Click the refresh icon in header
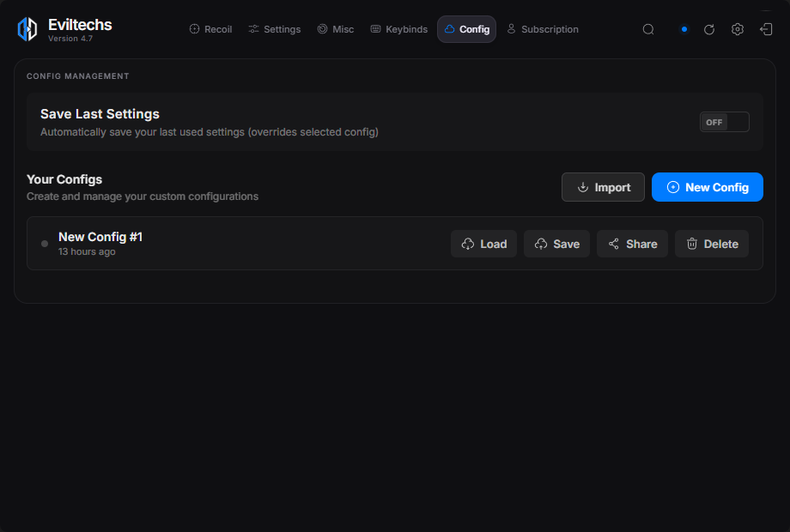 point(709,29)
